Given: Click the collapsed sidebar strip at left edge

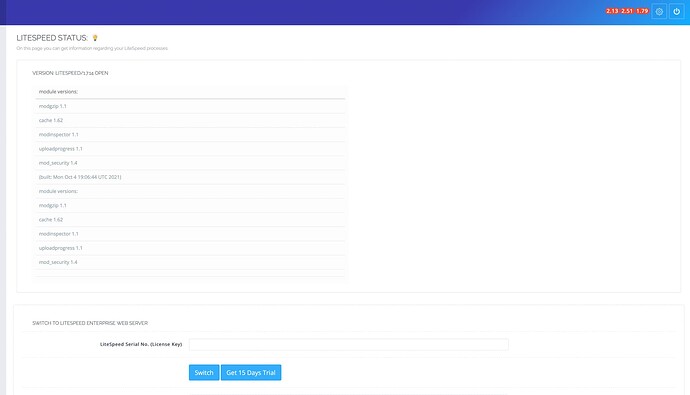Looking at the screenshot, I should click(x=3, y=210).
